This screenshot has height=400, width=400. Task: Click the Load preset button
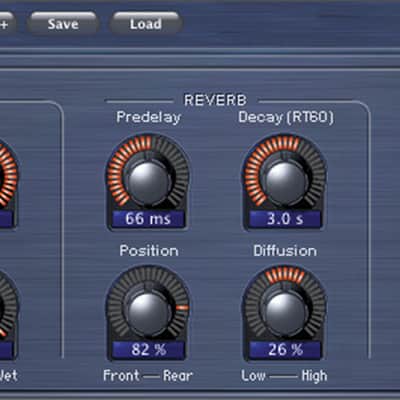tap(146, 24)
